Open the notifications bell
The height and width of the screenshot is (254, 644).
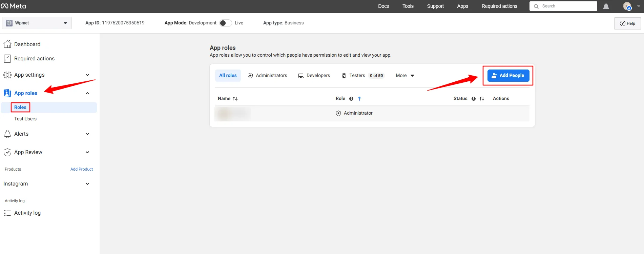[606, 6]
